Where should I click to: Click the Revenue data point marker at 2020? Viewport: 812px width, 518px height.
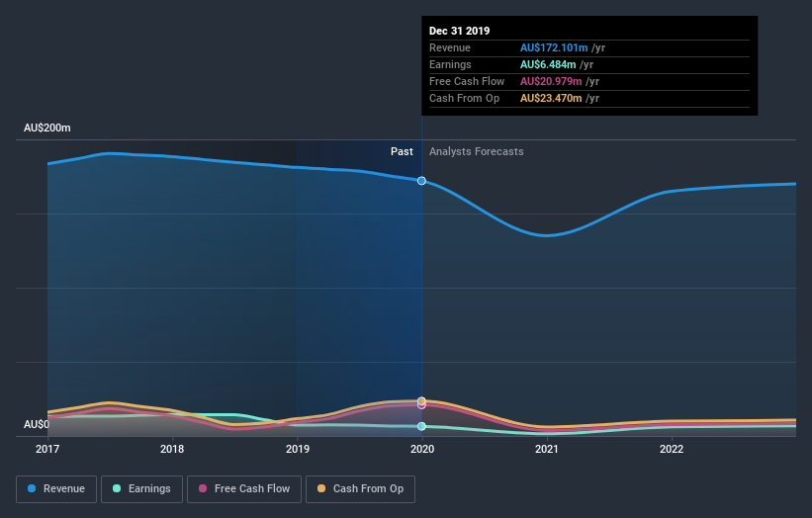(421, 181)
